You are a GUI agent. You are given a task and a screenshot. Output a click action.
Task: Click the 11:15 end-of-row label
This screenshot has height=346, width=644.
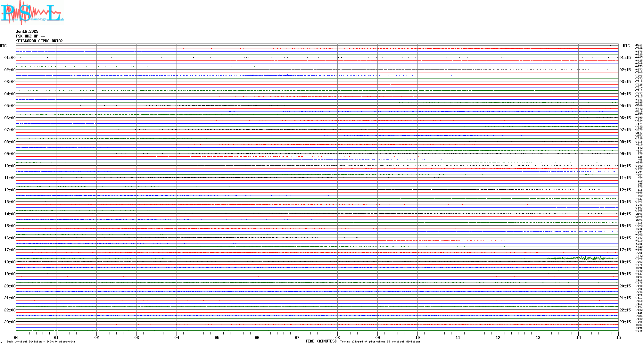point(625,178)
